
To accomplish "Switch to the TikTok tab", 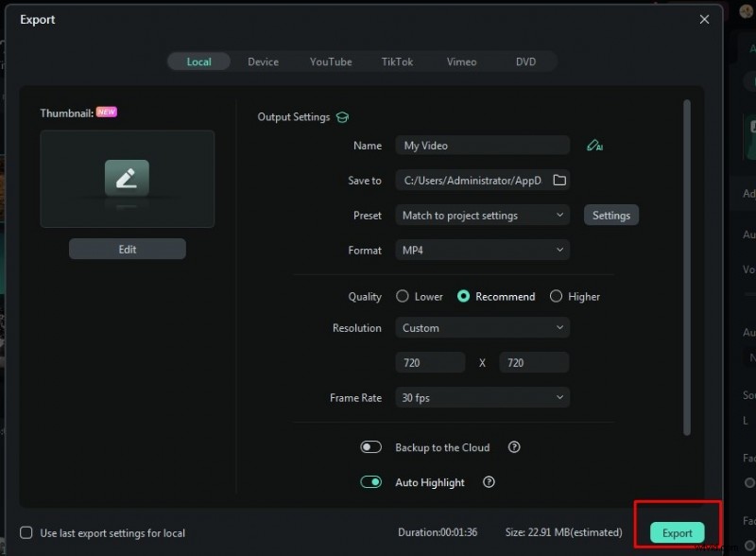I will coord(397,61).
